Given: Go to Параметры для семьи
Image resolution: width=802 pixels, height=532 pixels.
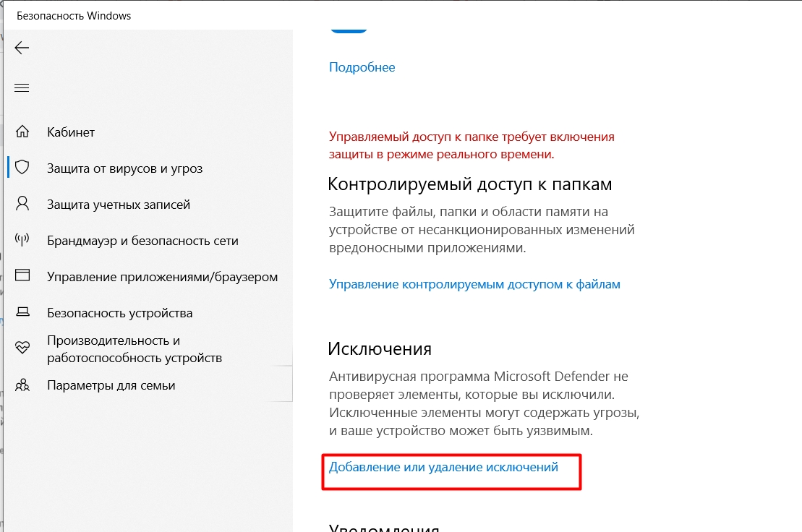Looking at the screenshot, I should click(111, 385).
